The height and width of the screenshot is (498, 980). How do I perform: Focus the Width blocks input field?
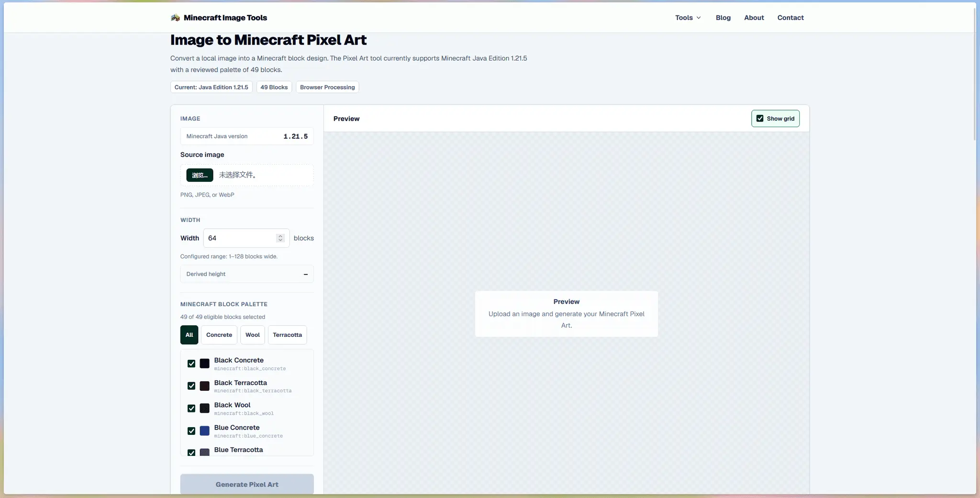[246, 238]
